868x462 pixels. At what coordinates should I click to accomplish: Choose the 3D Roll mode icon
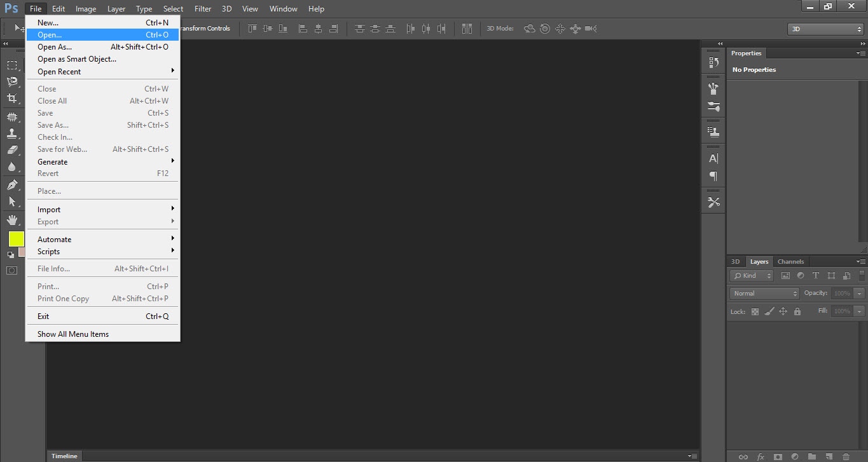point(545,29)
